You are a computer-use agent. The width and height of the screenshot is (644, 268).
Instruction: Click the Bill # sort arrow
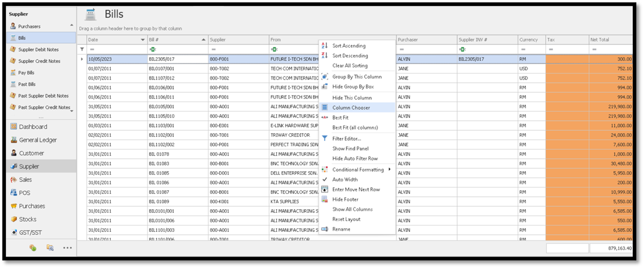(204, 40)
